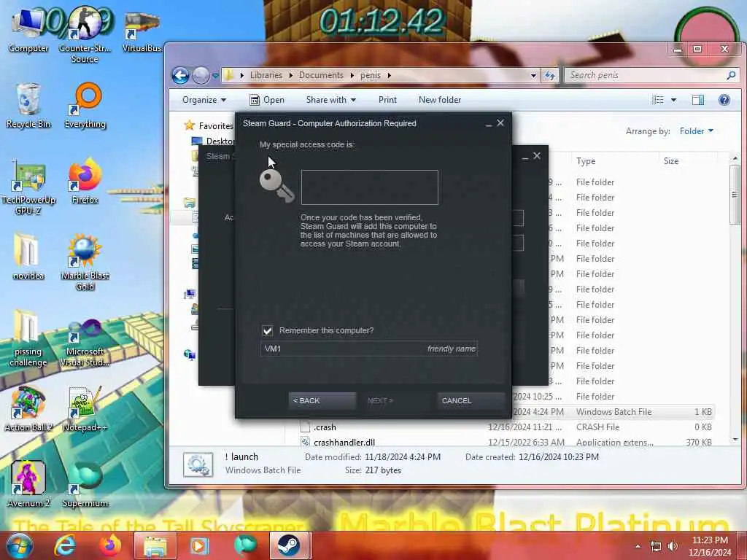
Task: Toggle the Explorer preview pane icon
Action: pos(698,99)
